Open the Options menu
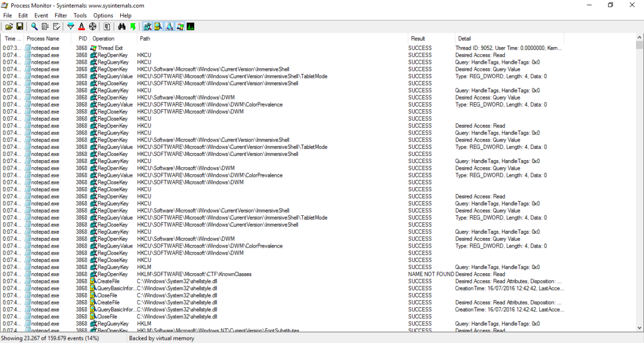Viewport: 644px width, 343px height. pyautogui.click(x=103, y=15)
